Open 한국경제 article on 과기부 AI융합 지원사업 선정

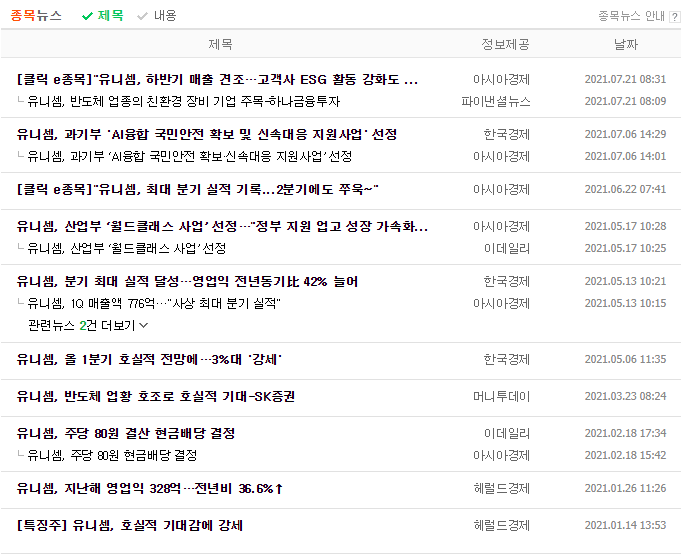coord(206,134)
